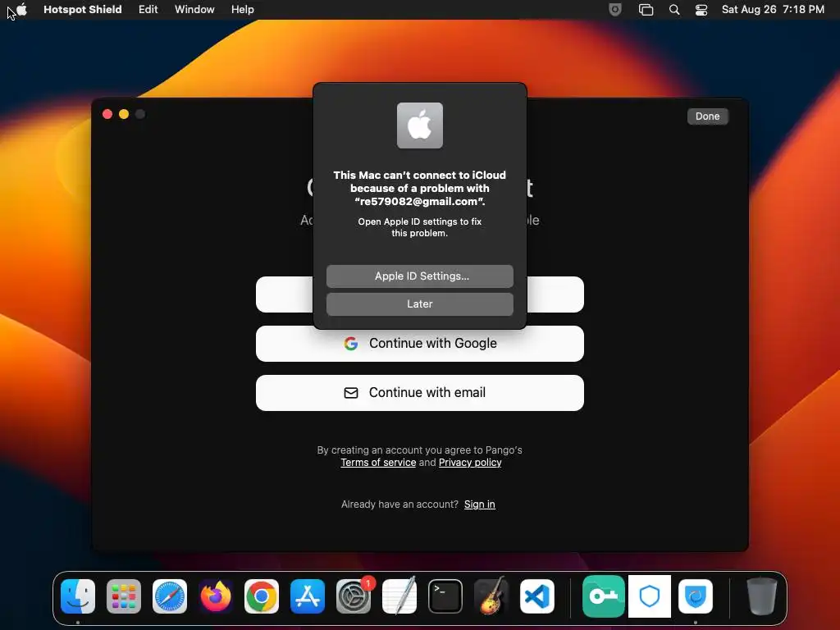Open the Help menu
The height and width of the screenshot is (630, 840).
coord(242,10)
